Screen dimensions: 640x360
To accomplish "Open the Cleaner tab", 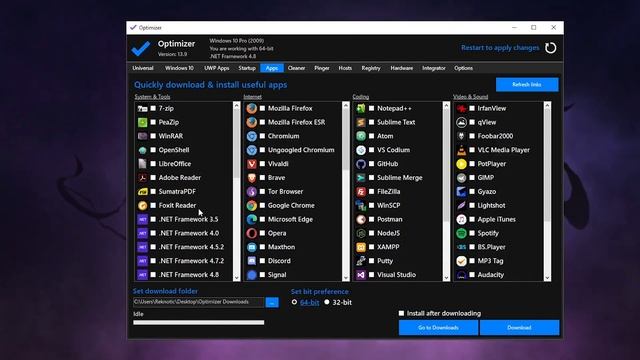I will tap(296, 68).
